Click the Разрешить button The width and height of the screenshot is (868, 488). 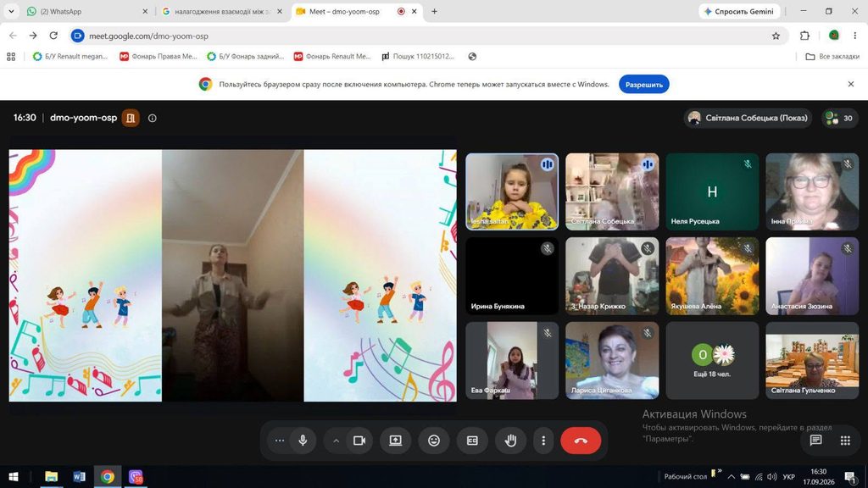click(x=644, y=85)
